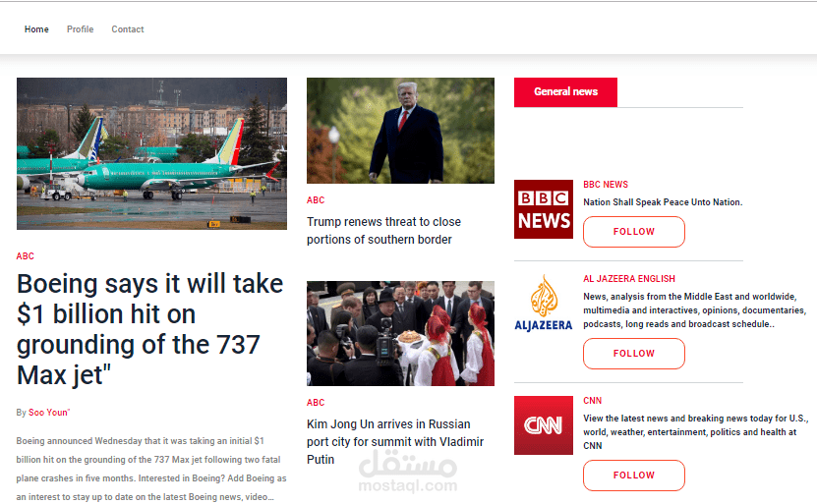
Task: Click the BBC News logo
Action: tap(544, 209)
